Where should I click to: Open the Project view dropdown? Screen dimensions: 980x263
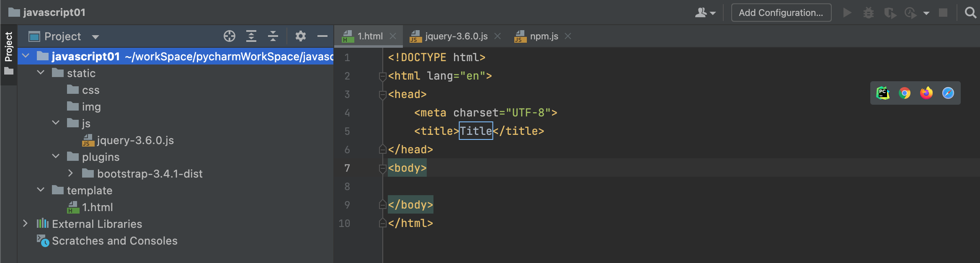point(95,37)
